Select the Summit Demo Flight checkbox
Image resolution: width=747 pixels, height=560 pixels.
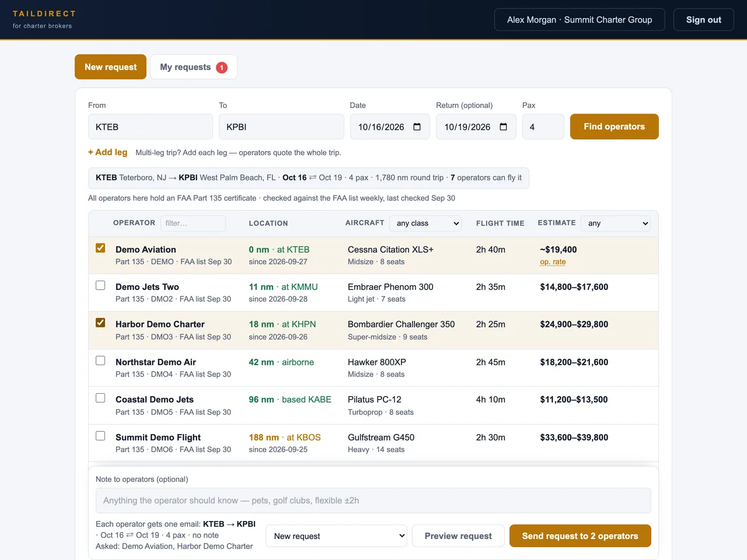pyautogui.click(x=100, y=436)
